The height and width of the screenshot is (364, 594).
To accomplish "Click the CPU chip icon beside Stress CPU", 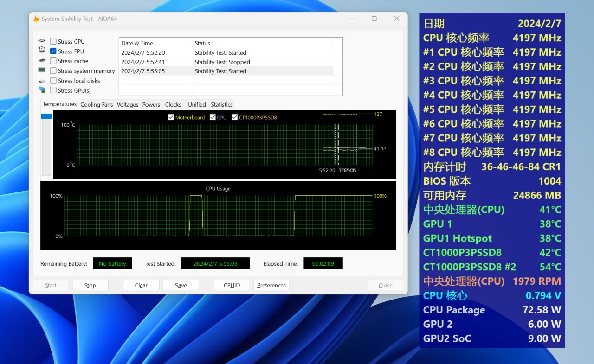I will pyautogui.click(x=42, y=41).
